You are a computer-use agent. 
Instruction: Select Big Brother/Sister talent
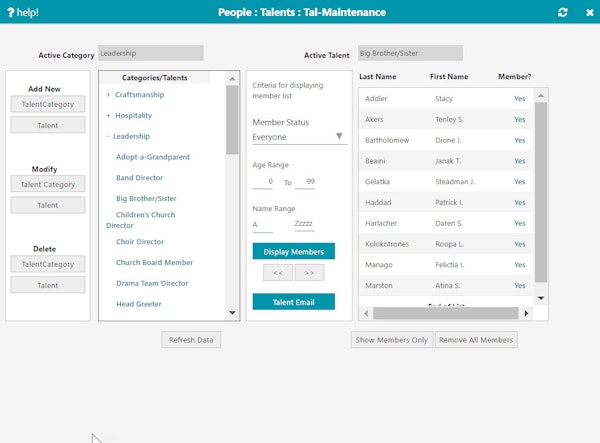click(x=146, y=199)
